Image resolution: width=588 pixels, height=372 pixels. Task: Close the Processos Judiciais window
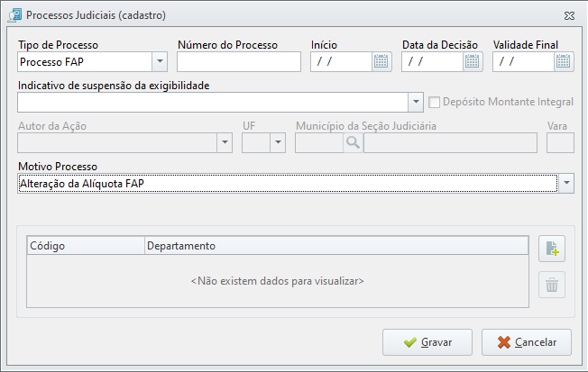coord(569,15)
